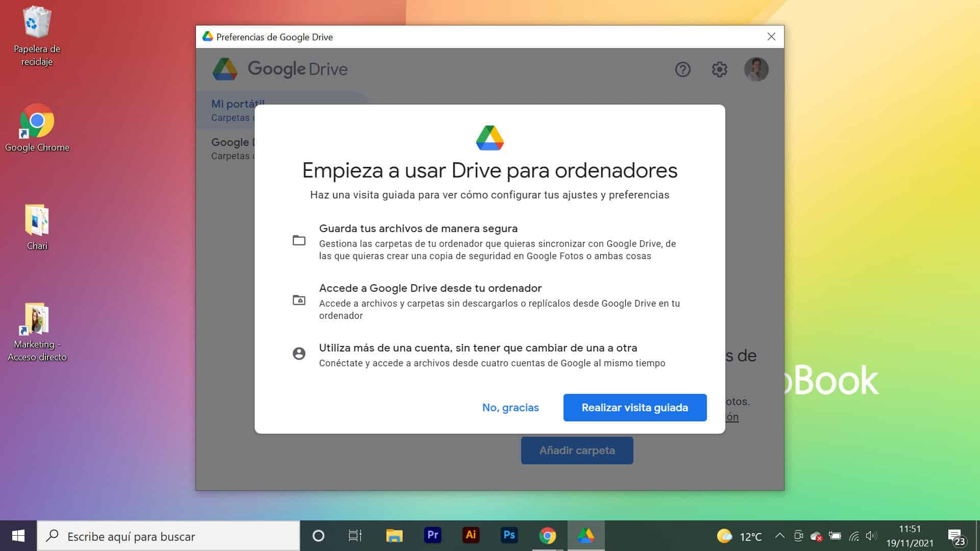The width and height of the screenshot is (980, 551).
Task: Click the folder icon beside Guarda tus archivos
Action: click(299, 240)
